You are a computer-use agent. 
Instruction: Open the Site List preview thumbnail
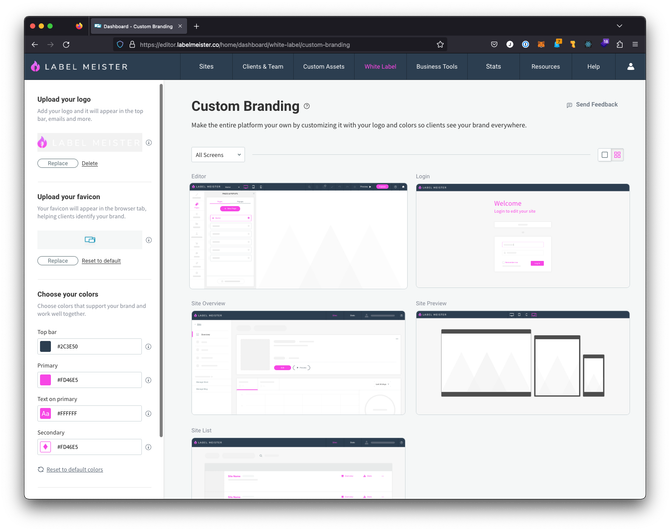click(x=298, y=468)
